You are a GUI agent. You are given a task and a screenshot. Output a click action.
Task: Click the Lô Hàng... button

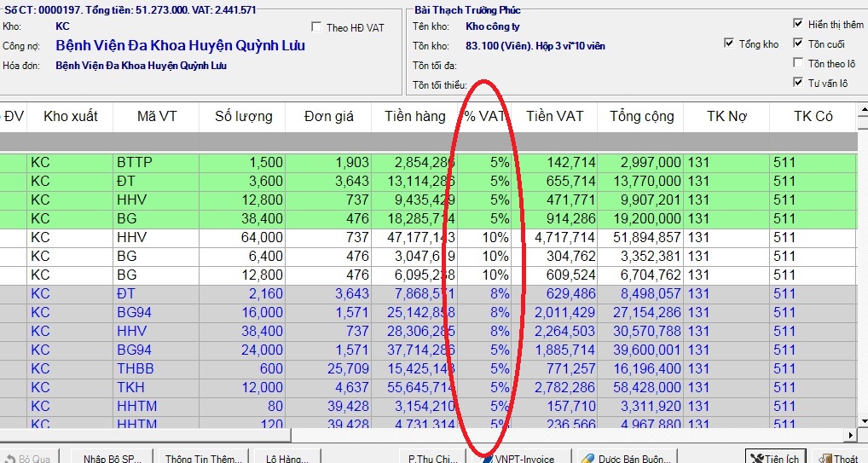pyautogui.click(x=287, y=458)
